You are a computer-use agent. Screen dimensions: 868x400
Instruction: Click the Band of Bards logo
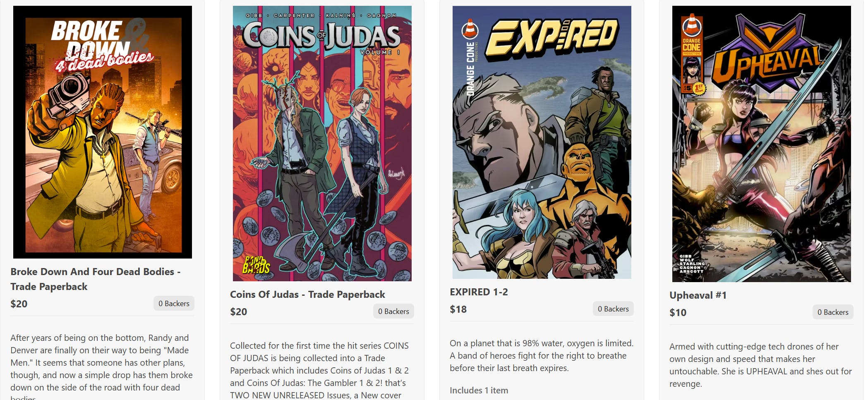pyautogui.click(x=256, y=265)
